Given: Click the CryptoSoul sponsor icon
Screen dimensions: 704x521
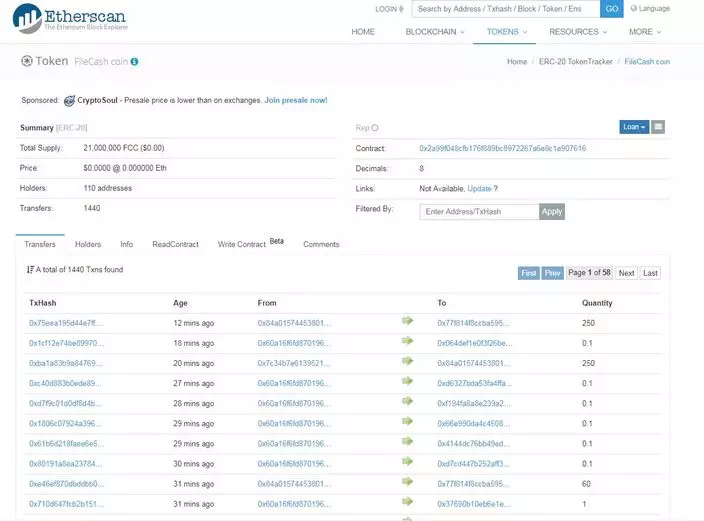Looking at the screenshot, I should pos(69,101).
